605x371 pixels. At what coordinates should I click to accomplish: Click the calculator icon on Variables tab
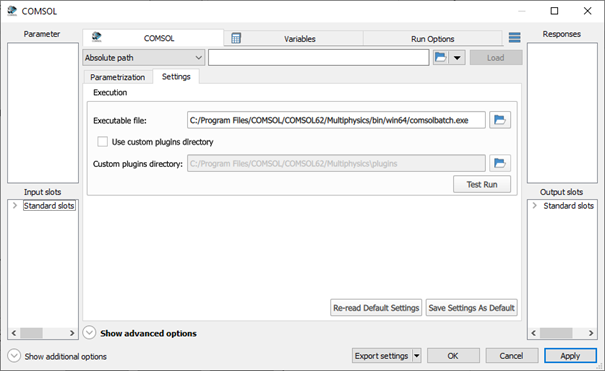pos(236,38)
